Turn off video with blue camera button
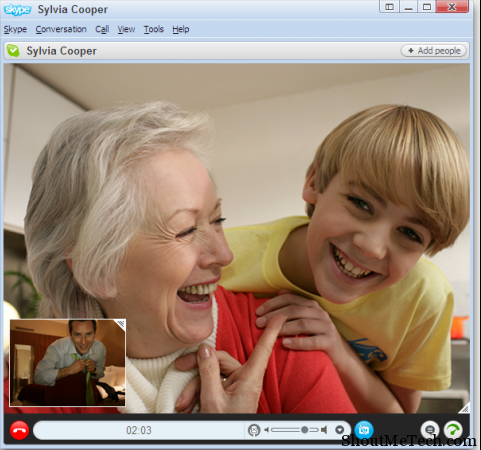The height and width of the screenshot is (450, 481). coord(364,430)
